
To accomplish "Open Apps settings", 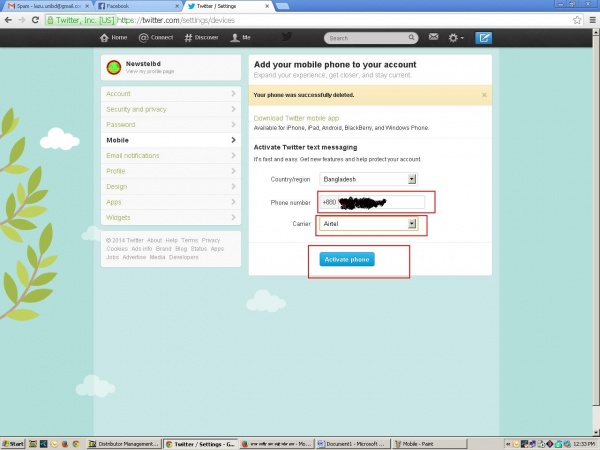I will coord(171,202).
